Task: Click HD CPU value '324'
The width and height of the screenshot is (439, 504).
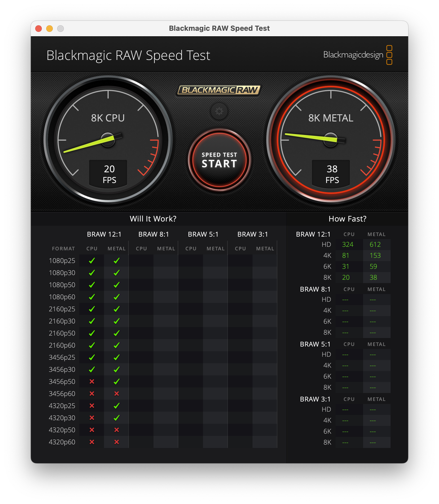Action: point(348,245)
